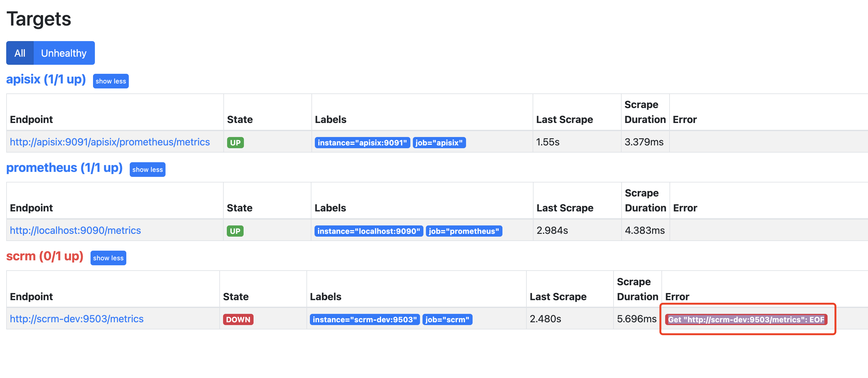The width and height of the screenshot is (868, 378).
Task: Click the UP badge in apisix row
Action: 235,143
